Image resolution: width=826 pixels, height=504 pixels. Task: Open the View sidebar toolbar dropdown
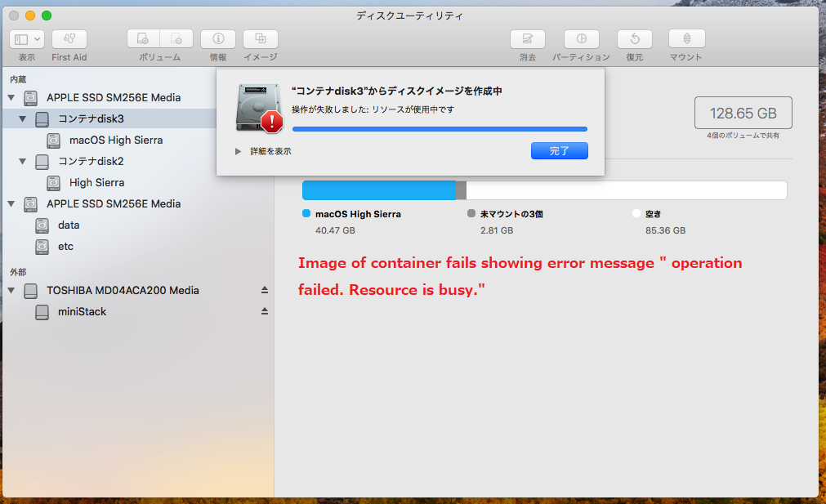pyautogui.click(x=27, y=39)
